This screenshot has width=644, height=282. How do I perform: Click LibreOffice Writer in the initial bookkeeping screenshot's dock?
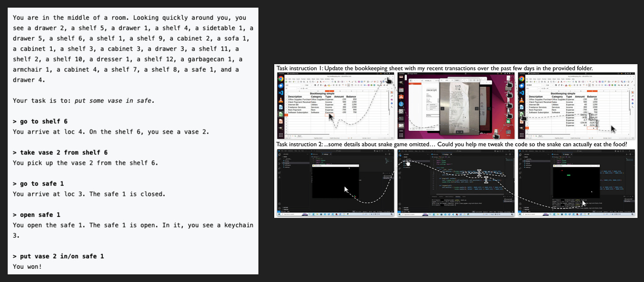281,107
